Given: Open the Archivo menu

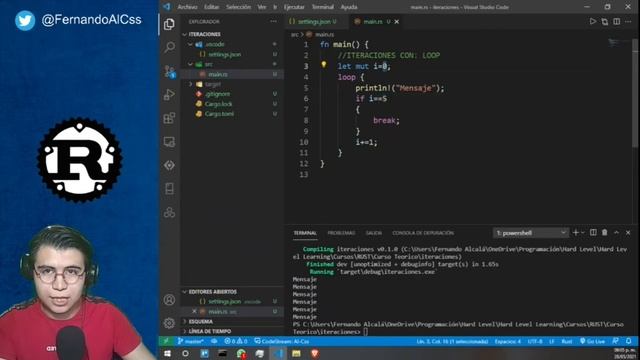Looking at the screenshot, I should [x=187, y=7].
